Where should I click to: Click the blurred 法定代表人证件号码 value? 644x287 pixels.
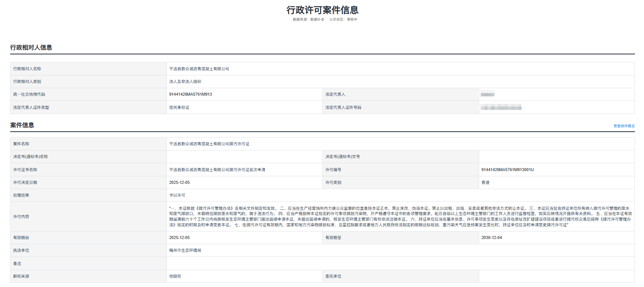tap(501, 108)
